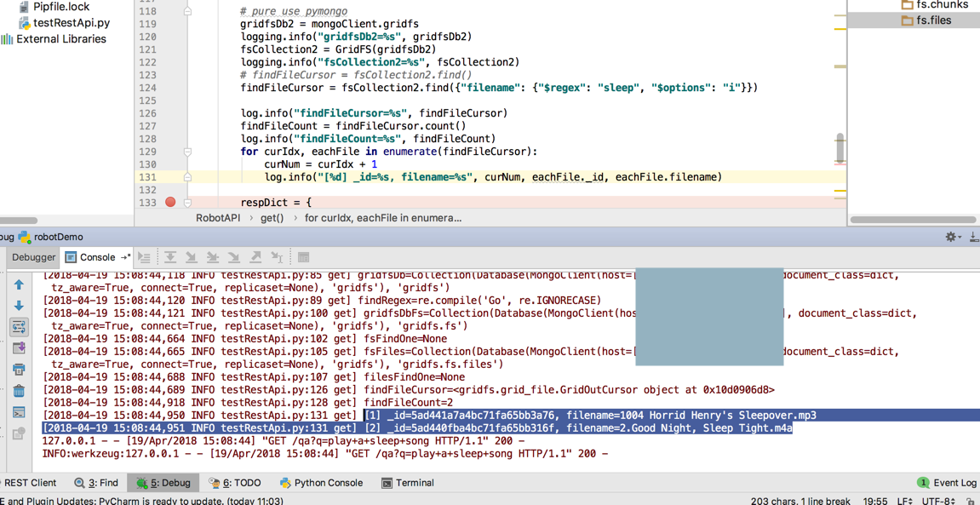Click the blue down arrow in console sidebar
The image size is (980, 505).
[x=19, y=306]
